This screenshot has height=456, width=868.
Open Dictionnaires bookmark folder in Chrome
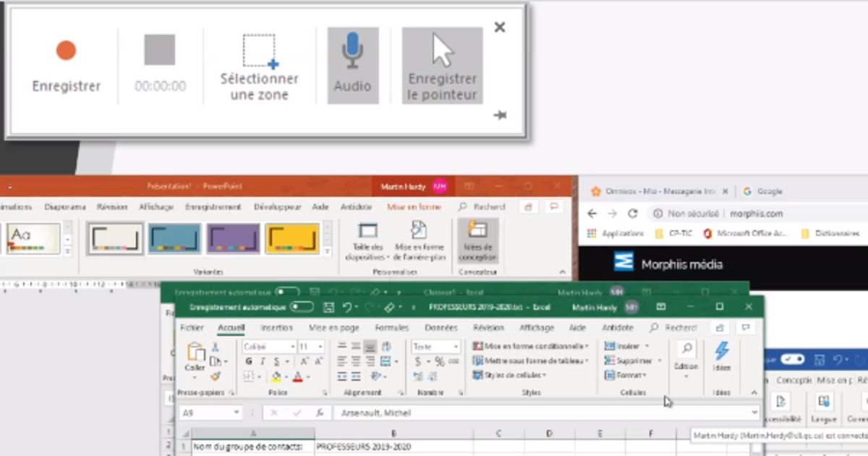pos(830,233)
